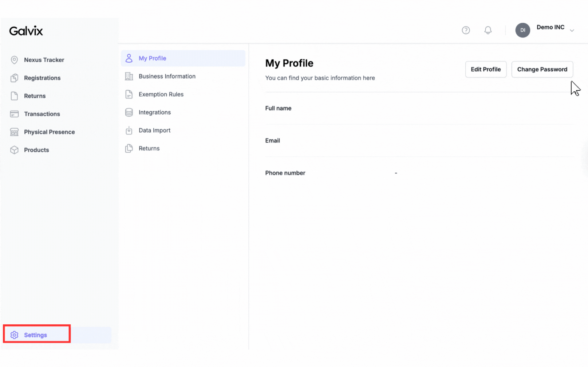Select the Settings menu item
This screenshot has width=588, height=367.
pos(58,335)
